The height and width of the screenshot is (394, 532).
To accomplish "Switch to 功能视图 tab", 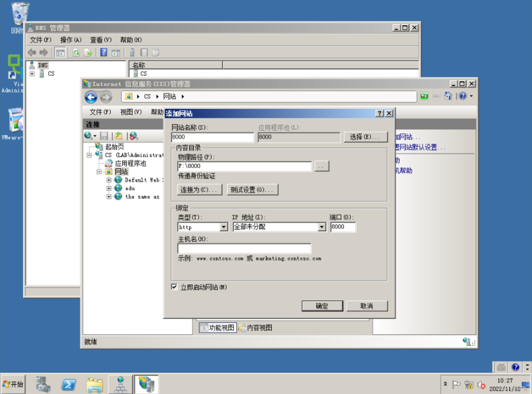I will [218, 328].
